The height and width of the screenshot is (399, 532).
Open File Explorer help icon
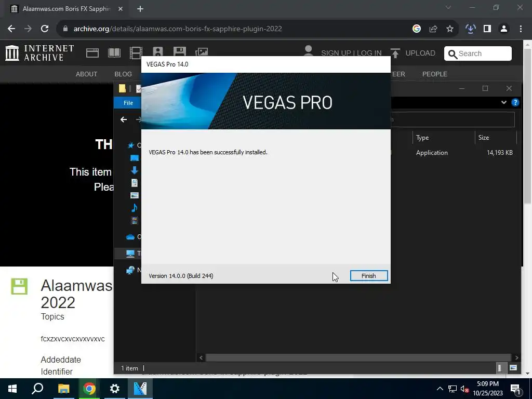tap(515, 102)
